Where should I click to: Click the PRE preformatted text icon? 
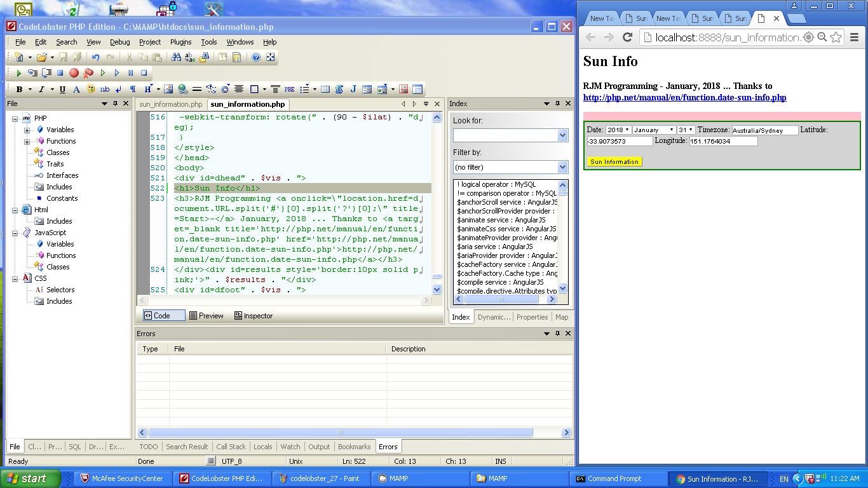(x=289, y=89)
